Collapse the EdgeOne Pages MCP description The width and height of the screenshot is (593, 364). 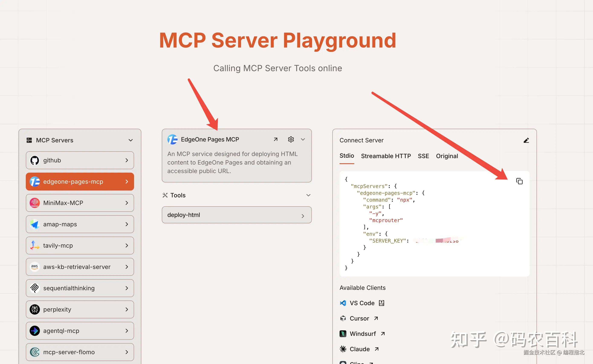point(303,139)
